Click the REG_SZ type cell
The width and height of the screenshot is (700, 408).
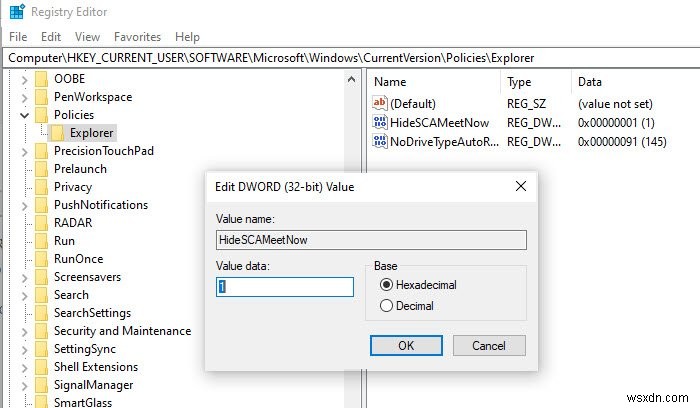(526, 104)
